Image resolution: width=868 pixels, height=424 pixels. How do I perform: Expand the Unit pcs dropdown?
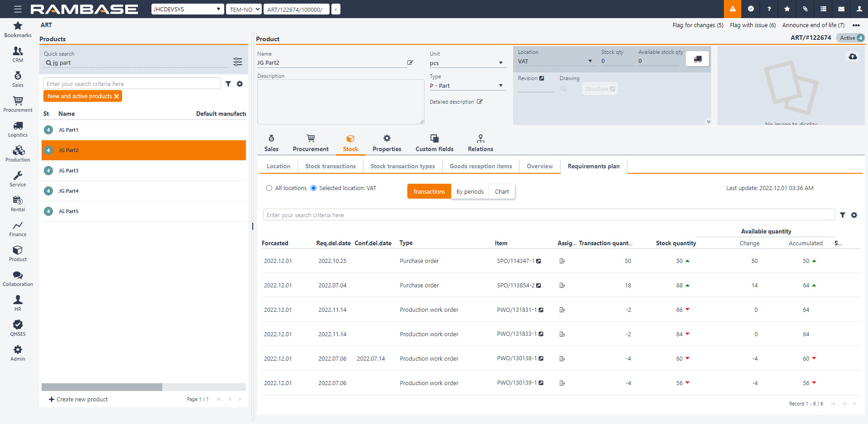500,63
